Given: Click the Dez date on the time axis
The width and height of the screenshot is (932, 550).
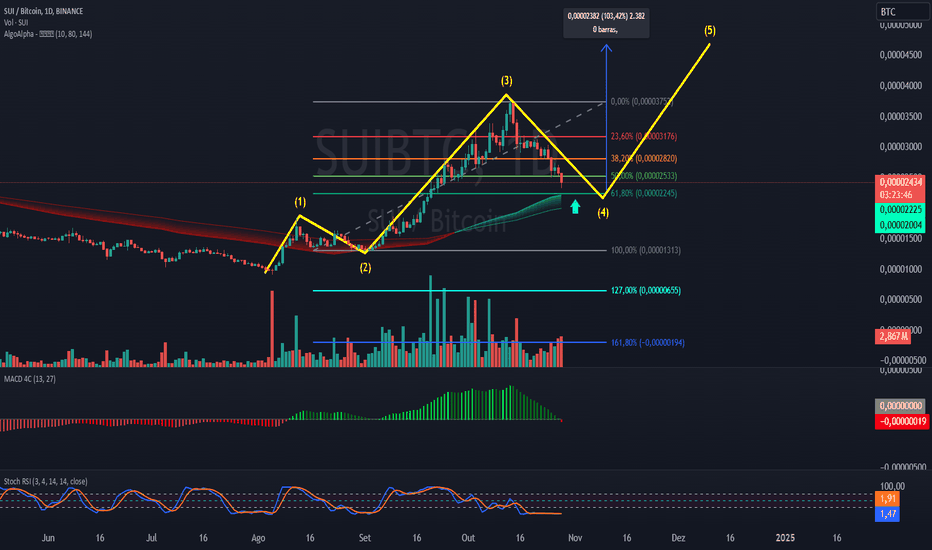Looking at the screenshot, I should click(x=678, y=538).
